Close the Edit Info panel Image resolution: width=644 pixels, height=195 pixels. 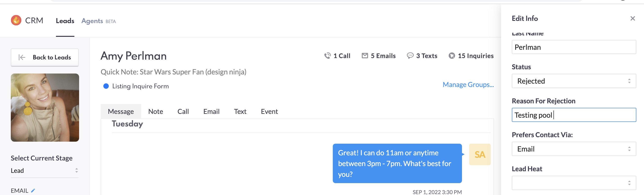[x=633, y=18]
